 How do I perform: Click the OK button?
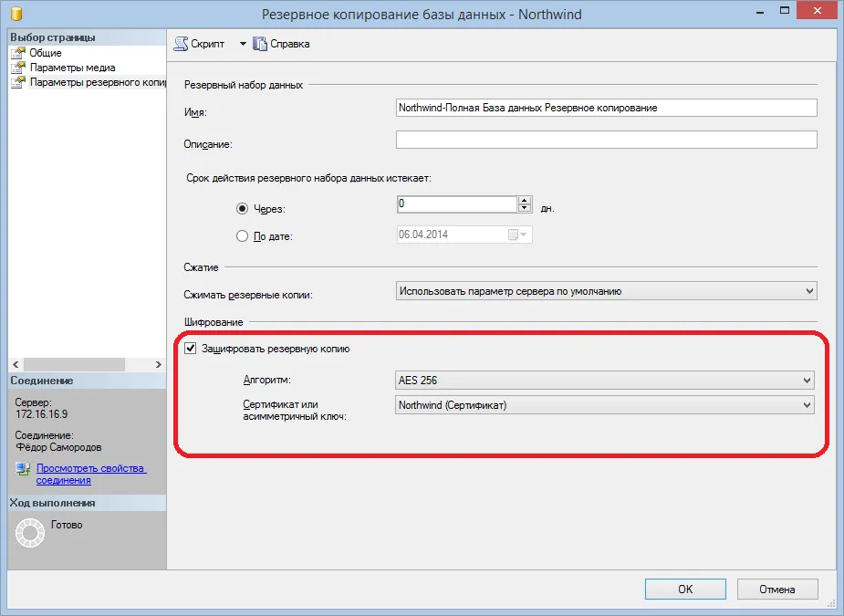point(685,589)
